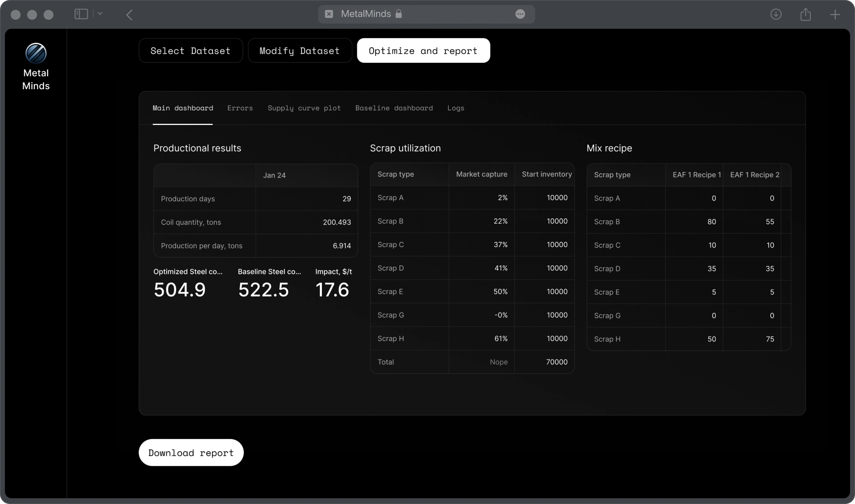Open the Modify Dataset step
This screenshot has width=855, height=504.
[x=300, y=51]
